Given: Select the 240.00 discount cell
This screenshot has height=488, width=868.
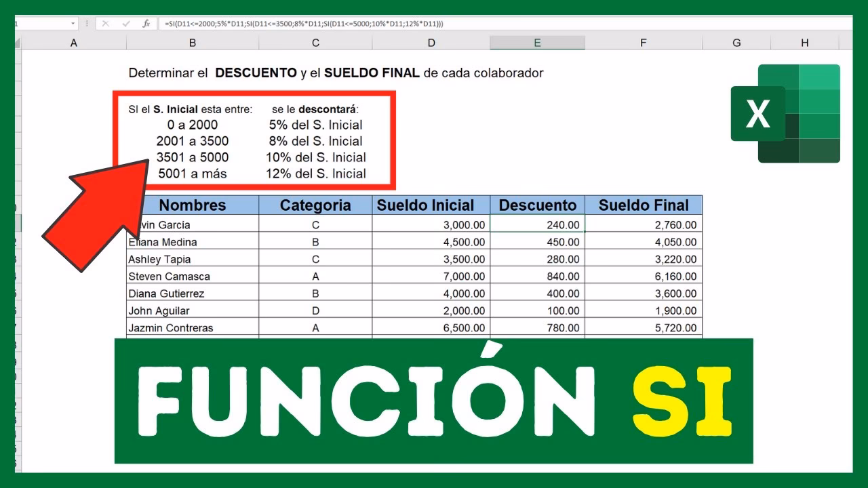Looking at the screenshot, I should 537,224.
